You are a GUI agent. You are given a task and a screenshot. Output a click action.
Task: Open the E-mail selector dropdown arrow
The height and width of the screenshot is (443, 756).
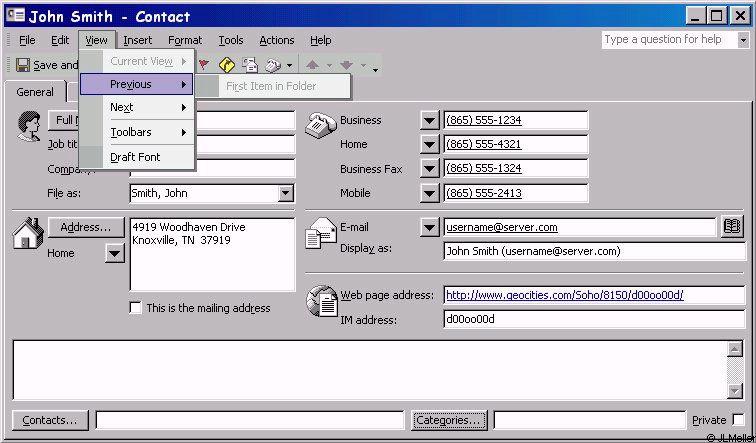(x=429, y=227)
